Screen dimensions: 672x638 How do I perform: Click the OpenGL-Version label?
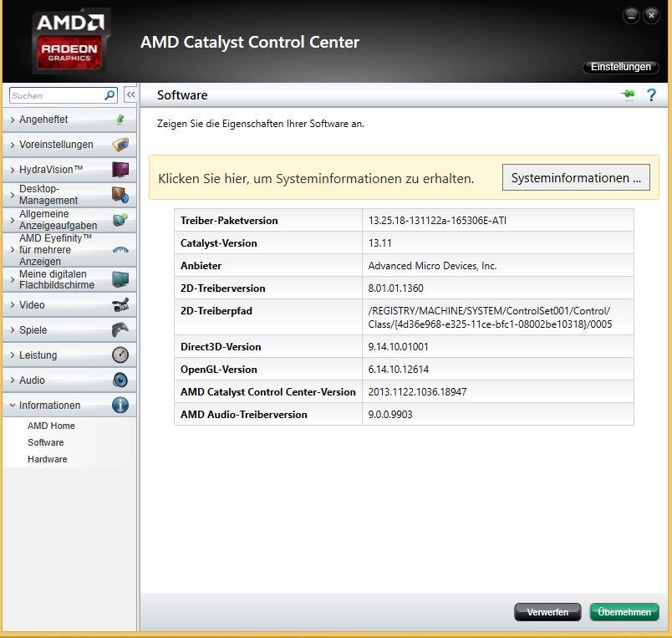219,369
